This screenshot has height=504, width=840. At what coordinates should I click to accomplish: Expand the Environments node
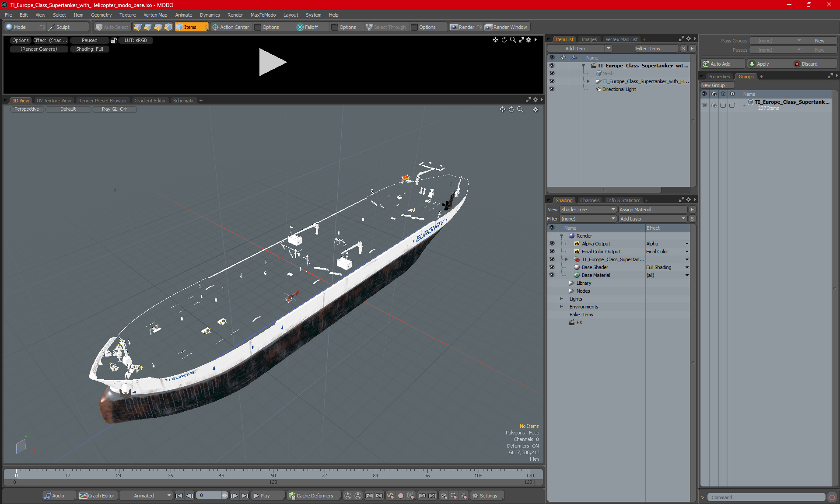click(562, 307)
